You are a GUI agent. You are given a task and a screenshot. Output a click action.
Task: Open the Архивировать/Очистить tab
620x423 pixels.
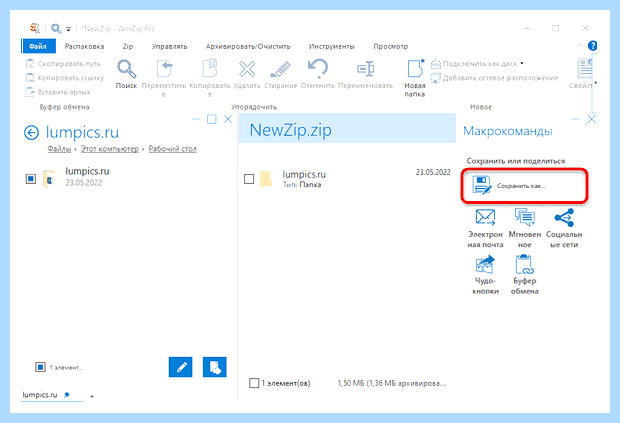pyautogui.click(x=248, y=46)
